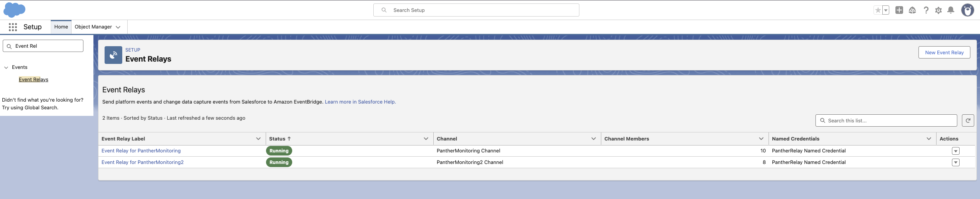The width and height of the screenshot is (980, 199).
Task: Open the user profile avatar
Action: pos(968,10)
